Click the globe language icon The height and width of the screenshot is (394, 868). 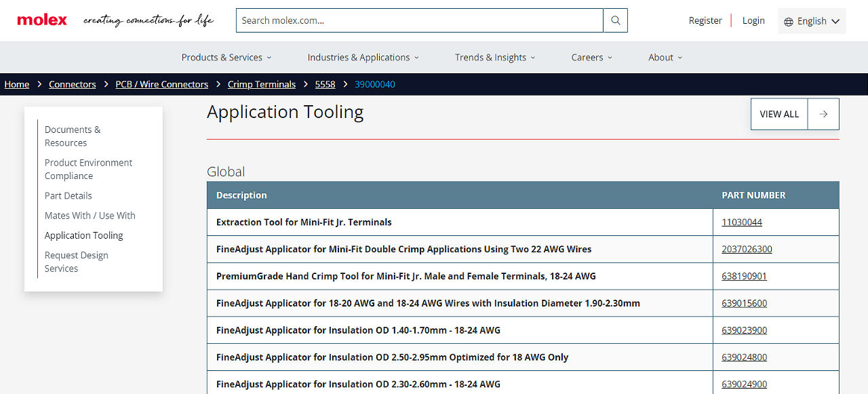point(789,22)
